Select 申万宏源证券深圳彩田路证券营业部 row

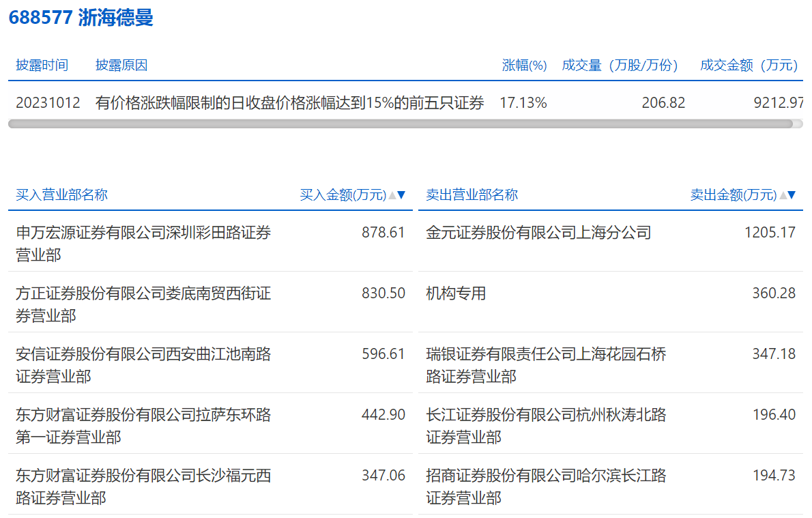[210, 243]
